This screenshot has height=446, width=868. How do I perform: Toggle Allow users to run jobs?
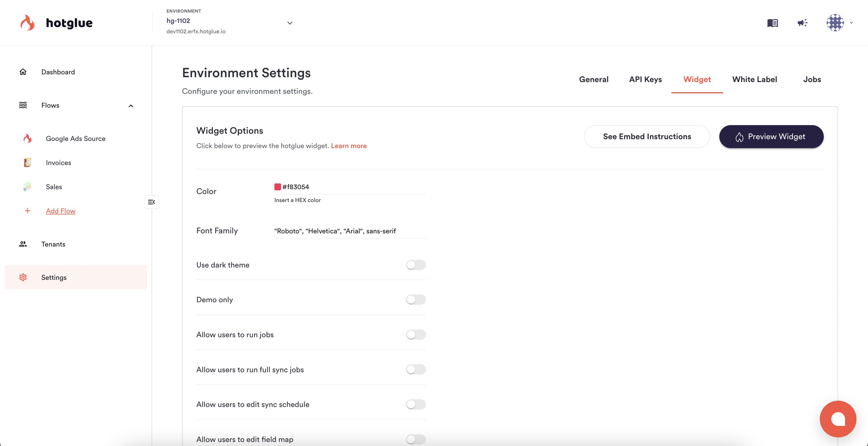tap(415, 335)
